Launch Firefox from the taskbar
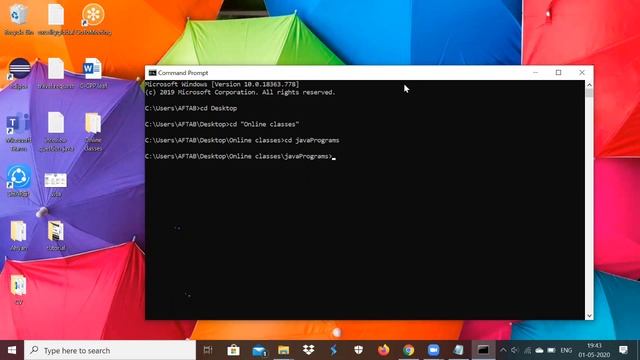 click(x=383, y=350)
